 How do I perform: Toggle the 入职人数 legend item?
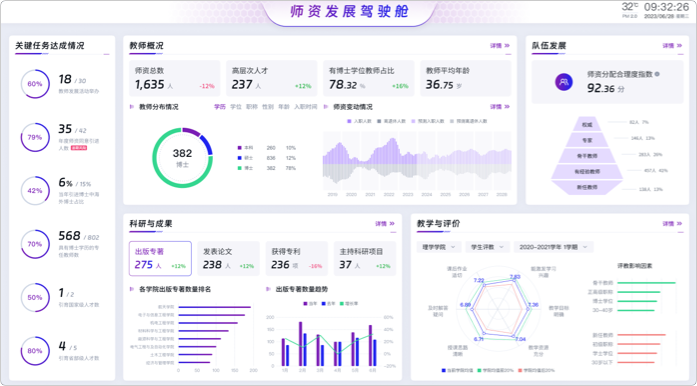[359, 121]
